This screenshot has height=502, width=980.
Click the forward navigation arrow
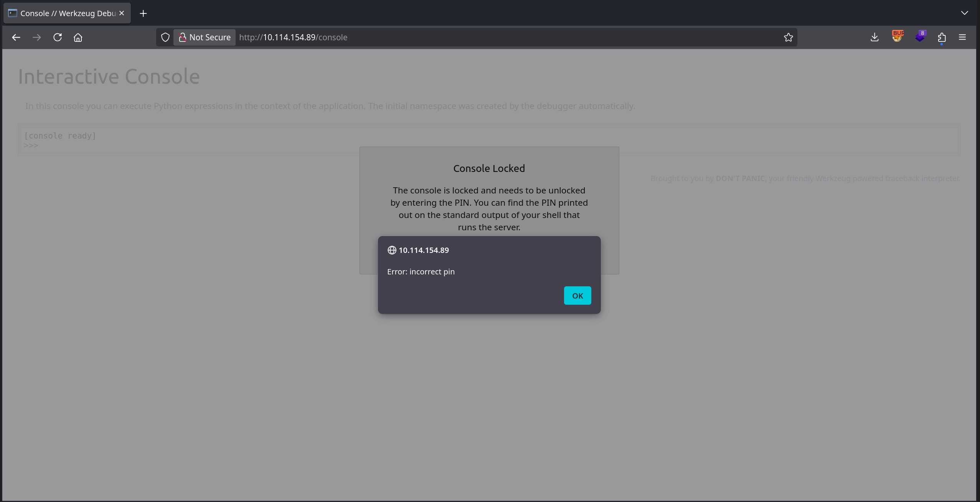(37, 37)
